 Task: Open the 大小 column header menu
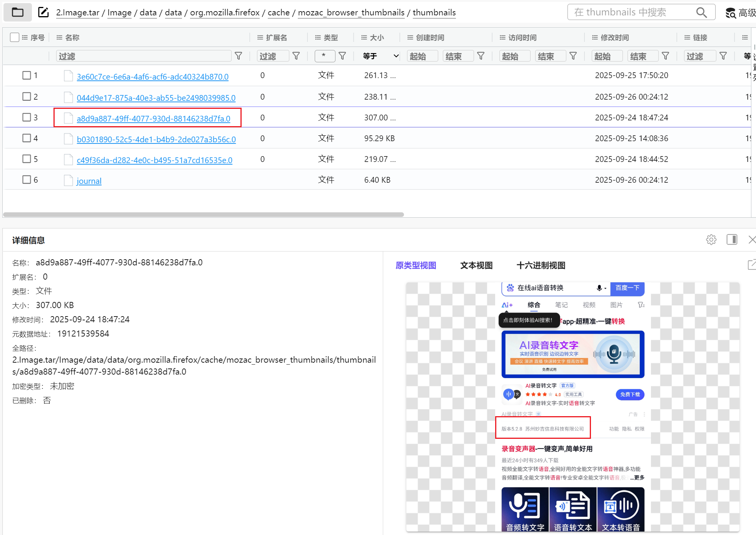pyautogui.click(x=364, y=37)
